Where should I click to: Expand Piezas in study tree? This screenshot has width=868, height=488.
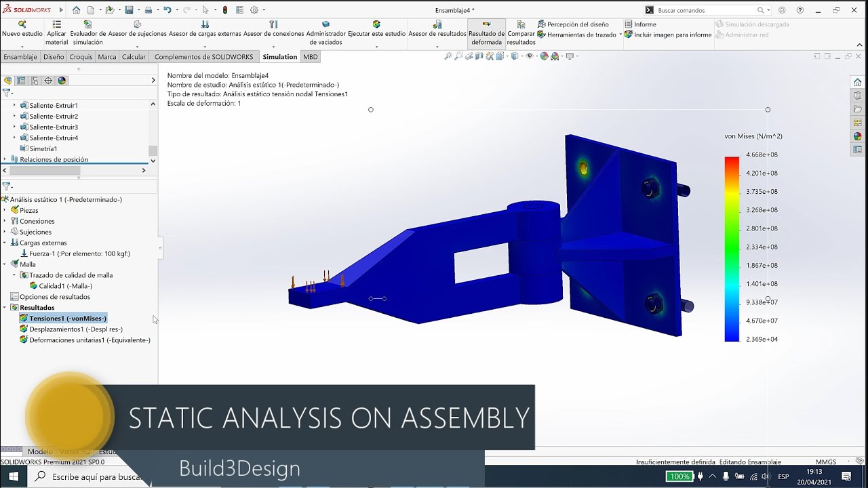point(5,210)
